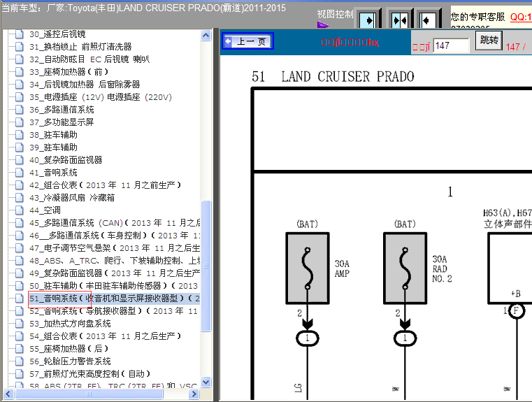Click the tree list scroll up arrow
Screen dimensions: 532x402
(206, 35)
